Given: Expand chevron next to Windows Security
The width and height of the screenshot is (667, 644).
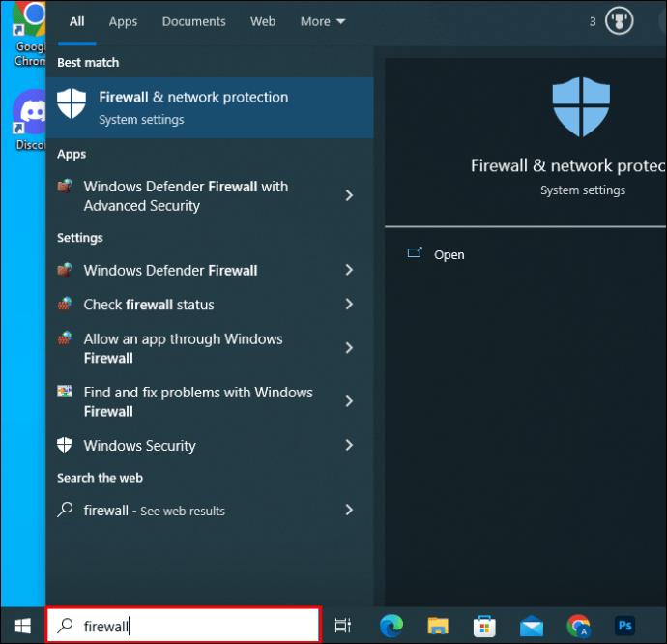Looking at the screenshot, I should click(349, 445).
